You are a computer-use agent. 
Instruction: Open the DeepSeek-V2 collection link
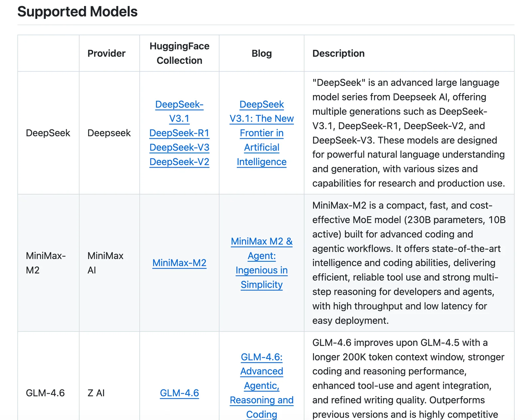tap(179, 162)
